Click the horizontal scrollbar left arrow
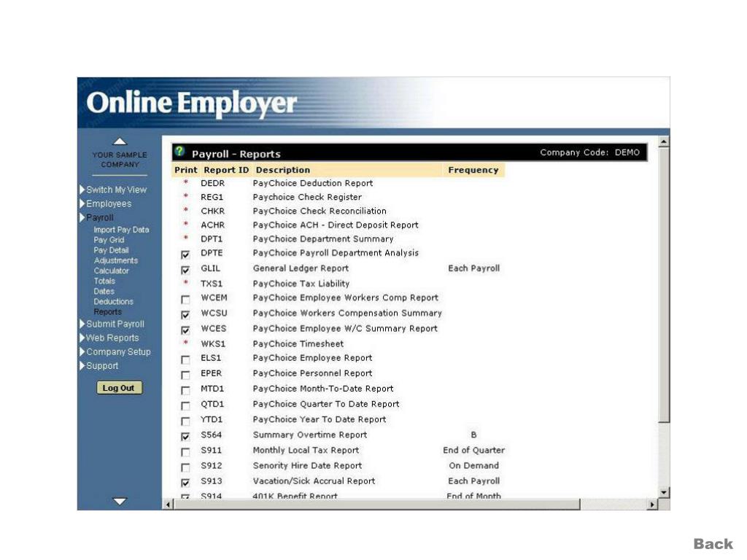Screen dimensions: 747x560 click(x=168, y=505)
